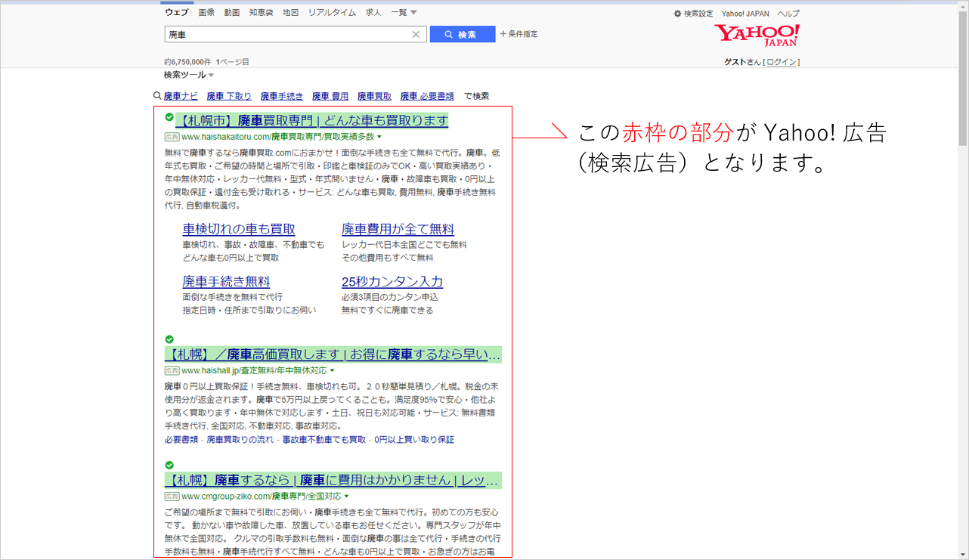969x560 pixels.
Task: Open Yahoo! JAPAN top link
Action: [745, 14]
